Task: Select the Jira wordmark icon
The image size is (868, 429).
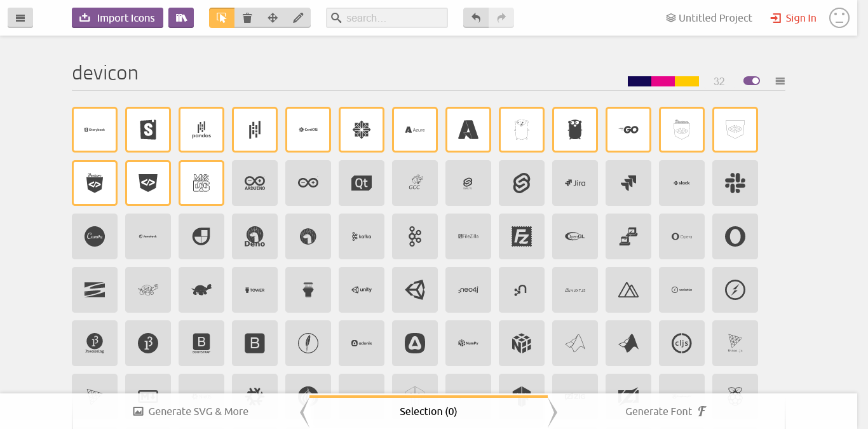Action: coord(575,183)
